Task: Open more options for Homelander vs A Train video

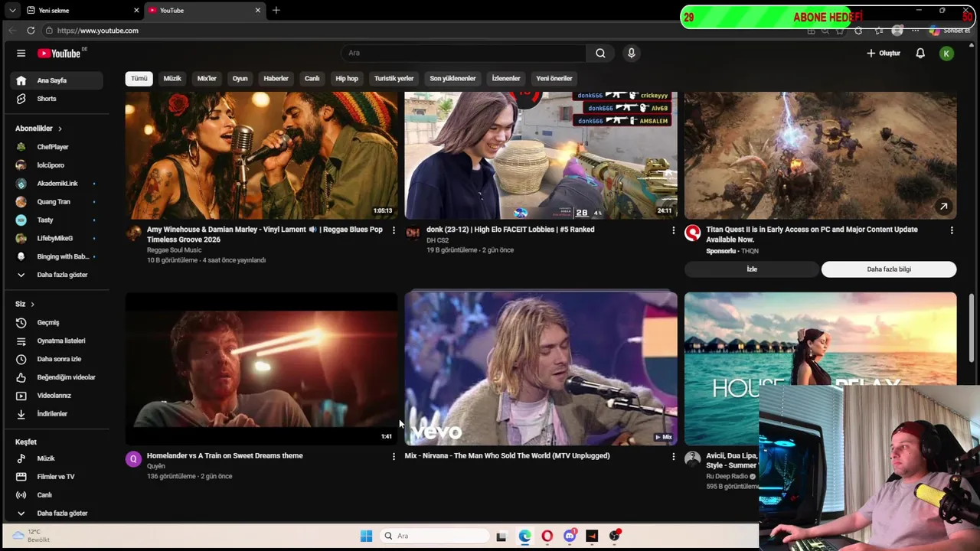Action: tap(394, 456)
